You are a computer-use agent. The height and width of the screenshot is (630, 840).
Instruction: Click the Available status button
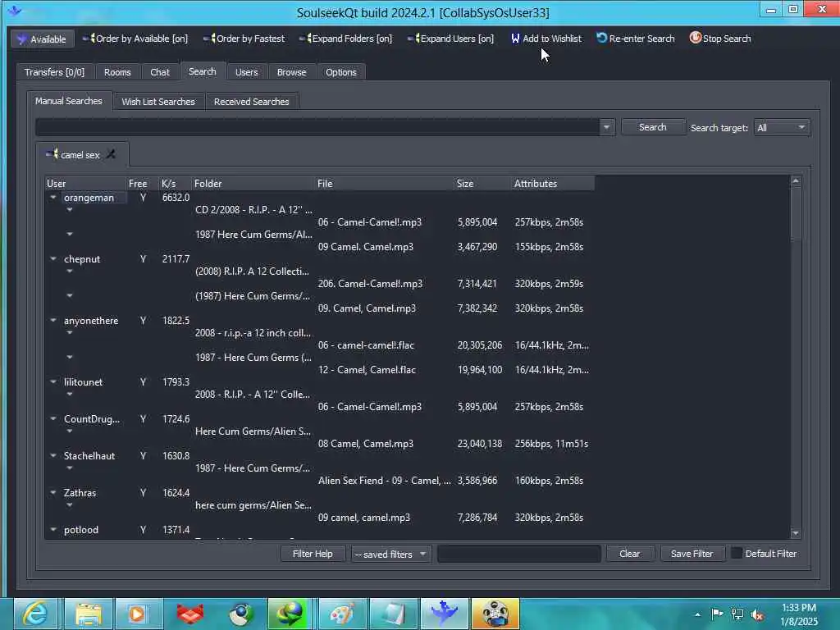42,39
